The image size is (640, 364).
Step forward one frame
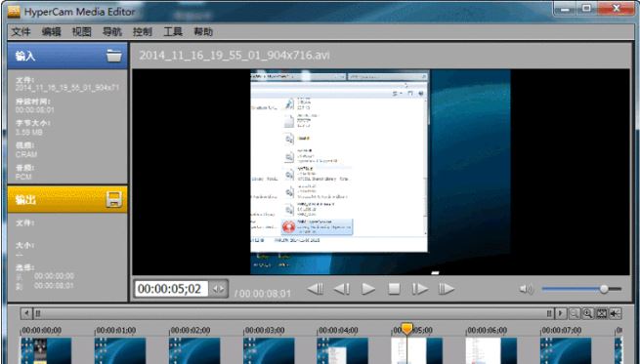(420, 289)
